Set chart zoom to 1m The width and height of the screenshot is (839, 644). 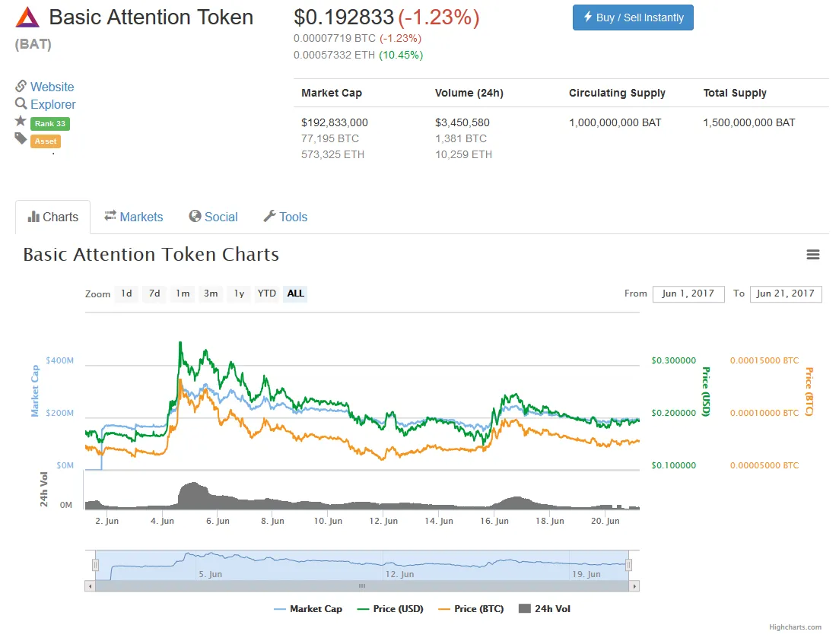point(183,293)
